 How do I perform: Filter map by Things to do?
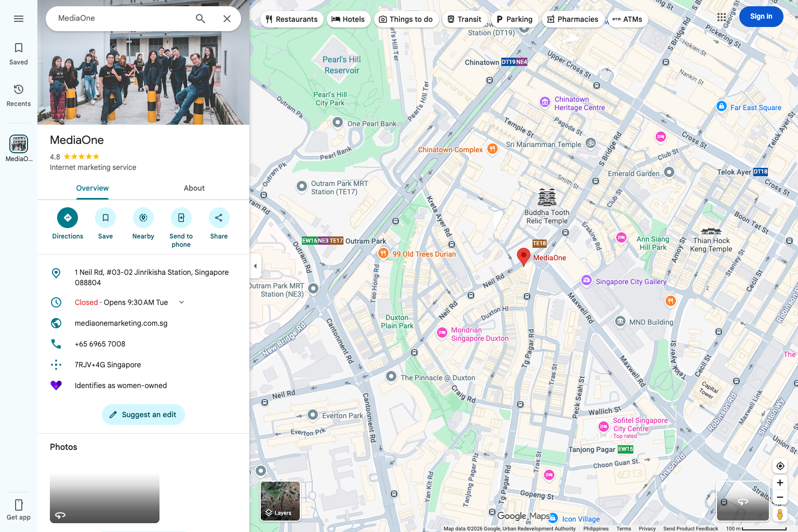coord(406,19)
